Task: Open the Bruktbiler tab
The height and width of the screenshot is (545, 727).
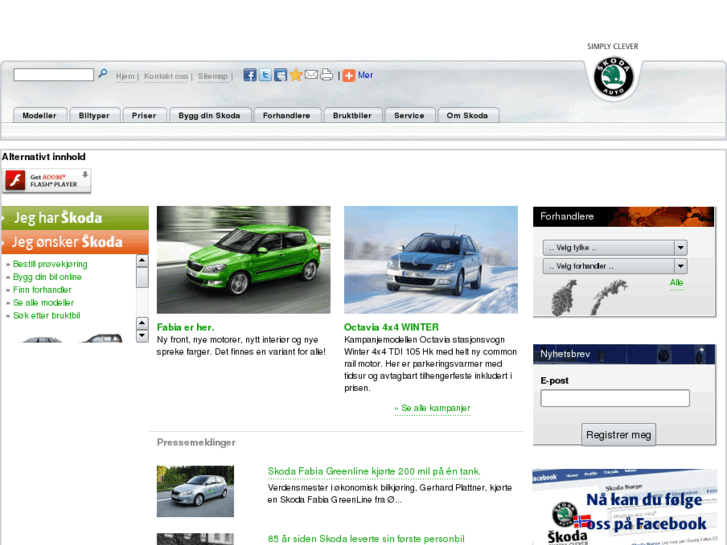Action: click(x=352, y=115)
